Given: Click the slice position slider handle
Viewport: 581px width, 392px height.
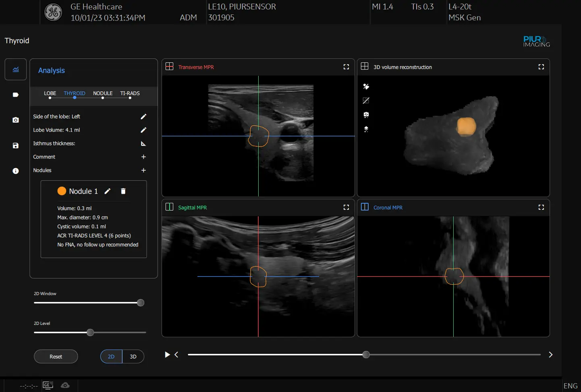Looking at the screenshot, I should point(366,355).
